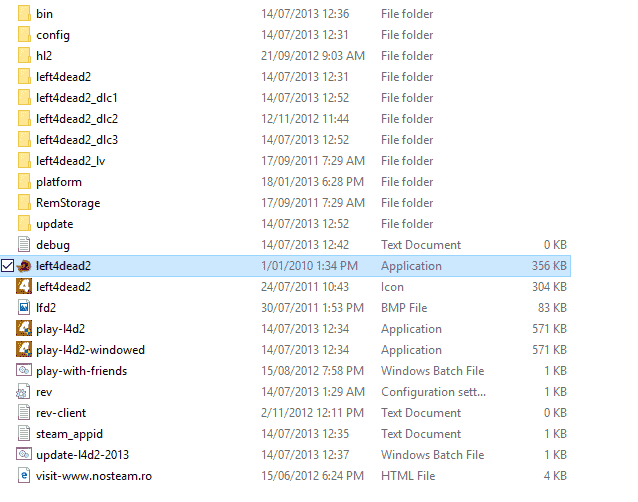Viewport: 638px width, 502px height.
Task: Select the left4dead2_dlc2 folder icon
Action: coord(24,118)
